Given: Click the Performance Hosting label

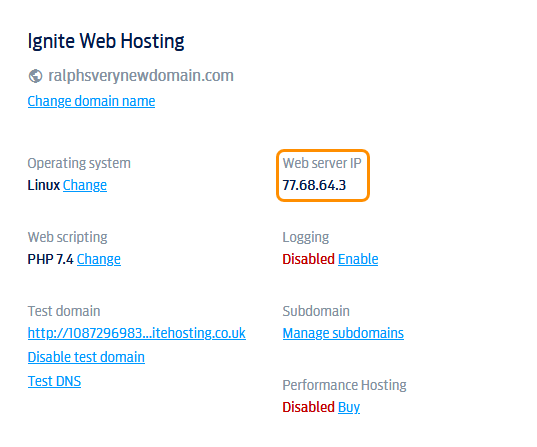Looking at the screenshot, I should point(344,385).
